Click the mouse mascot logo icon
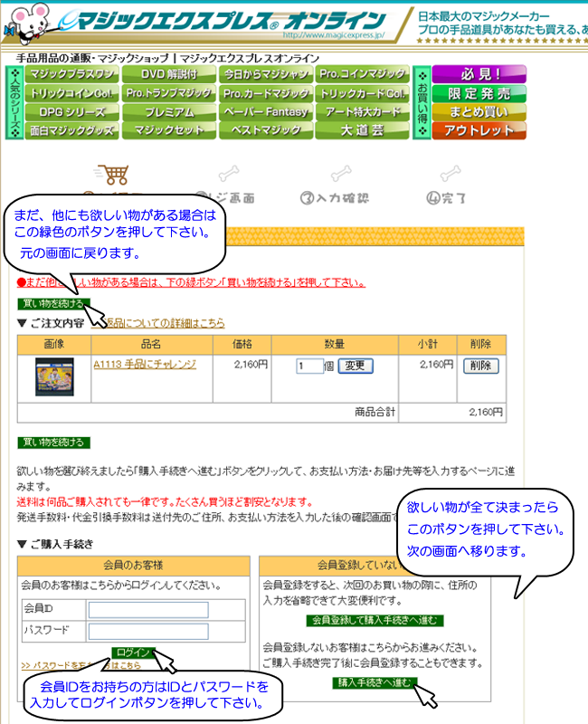Image resolution: width=588 pixels, height=724 pixels. [x=27, y=22]
